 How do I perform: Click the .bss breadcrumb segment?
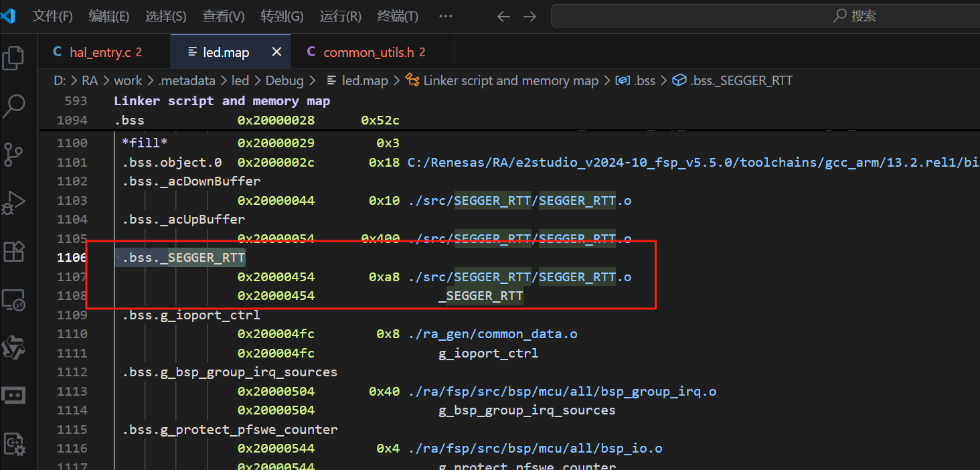pos(636,81)
